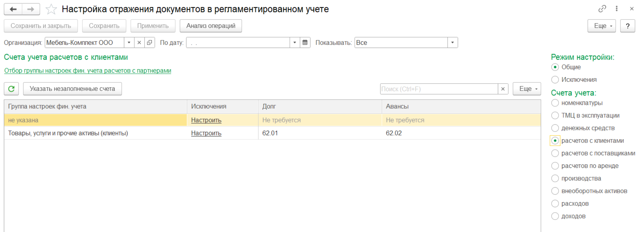This screenshot has height=232, width=644.
Task: Click the Поиск search input field
Action: click(x=439, y=89)
